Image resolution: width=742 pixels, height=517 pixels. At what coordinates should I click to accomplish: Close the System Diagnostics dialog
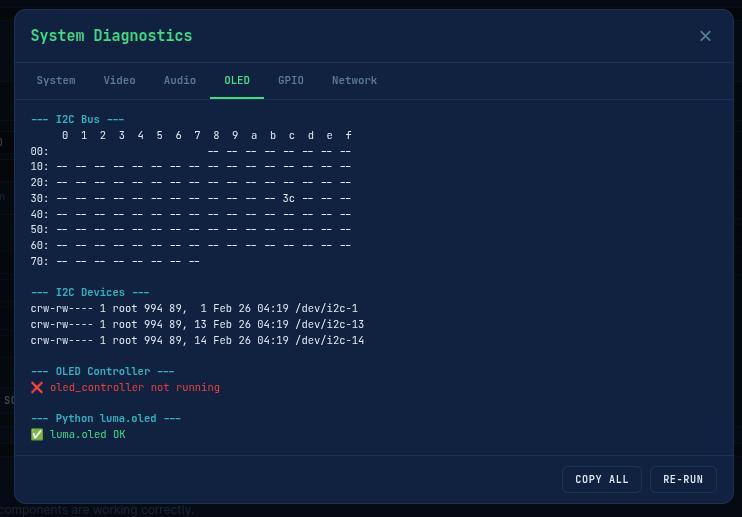[705, 36]
